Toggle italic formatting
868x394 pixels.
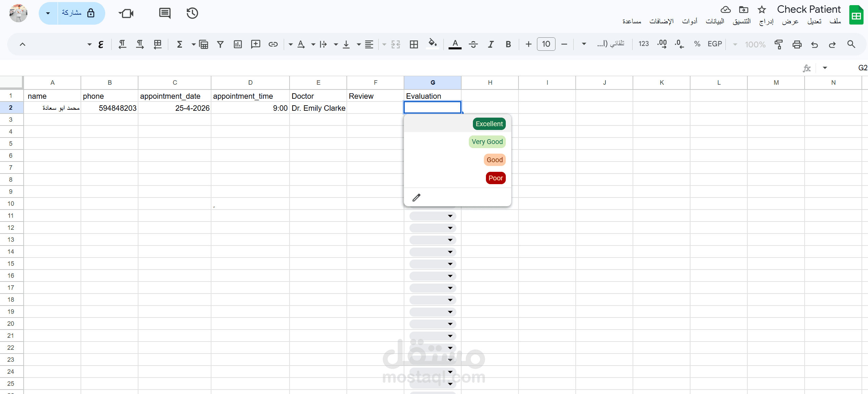491,44
